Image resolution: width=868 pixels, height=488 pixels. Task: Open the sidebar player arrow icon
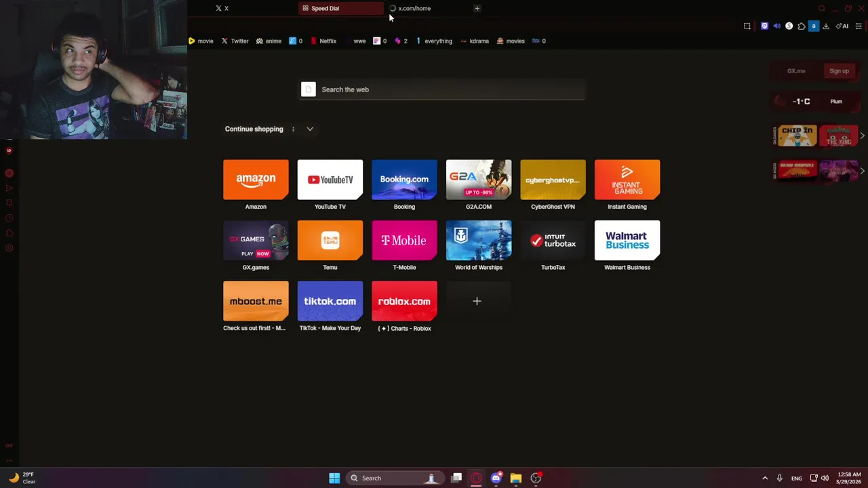point(9,188)
